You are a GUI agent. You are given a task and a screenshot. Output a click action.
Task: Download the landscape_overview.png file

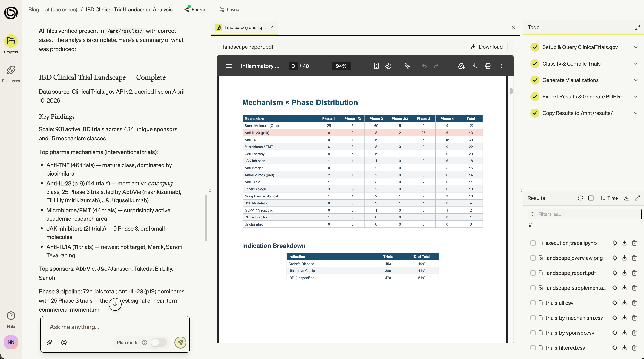pos(624,258)
